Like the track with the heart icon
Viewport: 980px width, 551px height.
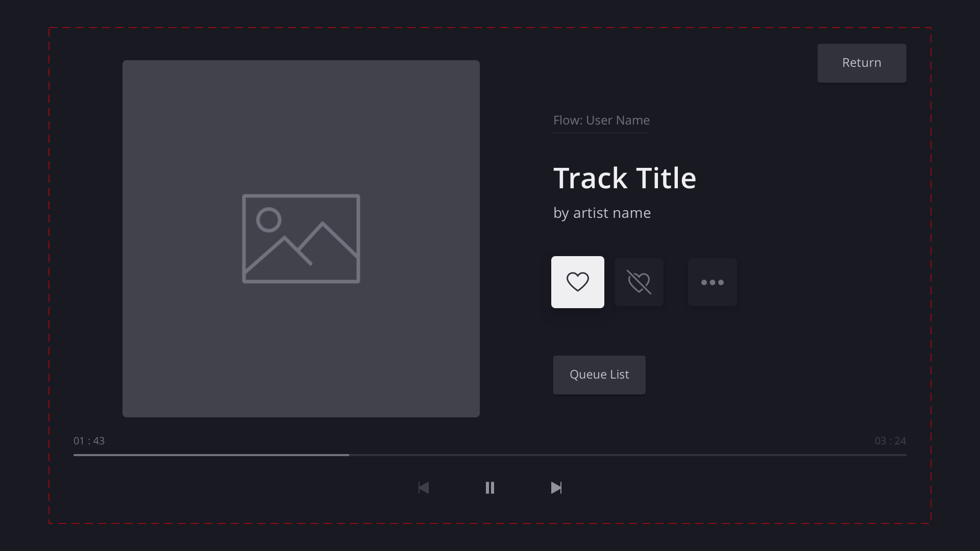coord(577,282)
